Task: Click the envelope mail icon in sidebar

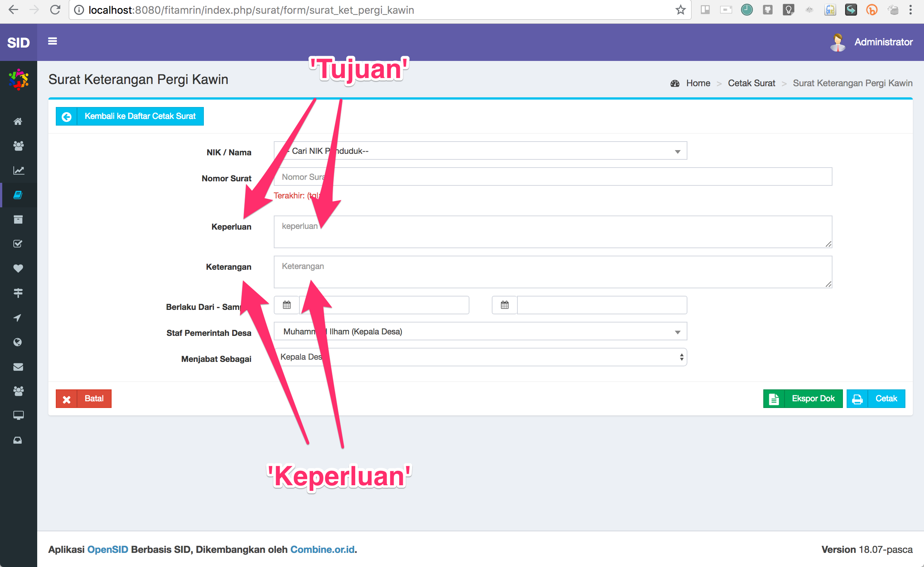Action: 18,367
